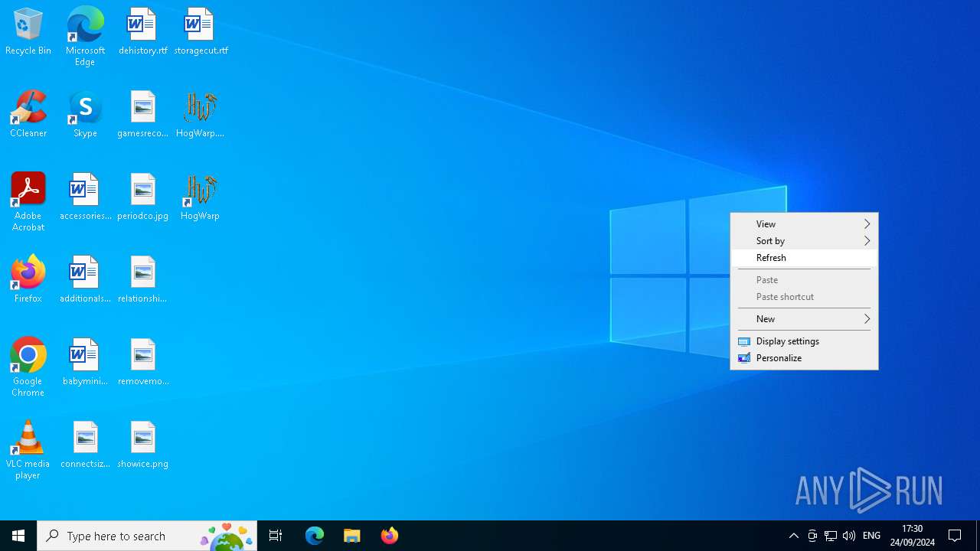Select the Recycle Bin desktop icon
980x551 pixels.
tap(28, 32)
